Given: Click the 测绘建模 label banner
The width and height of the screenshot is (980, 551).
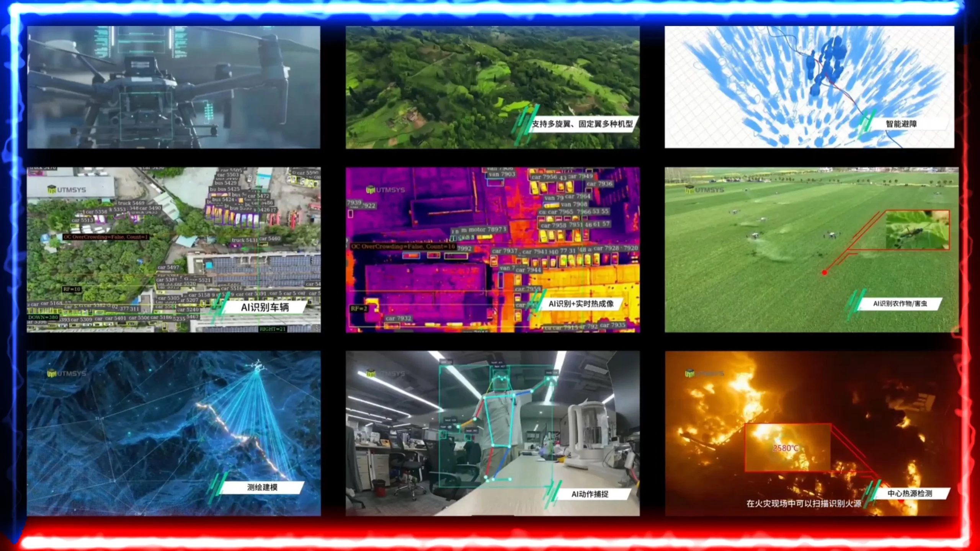Looking at the screenshot, I should 262,487.
